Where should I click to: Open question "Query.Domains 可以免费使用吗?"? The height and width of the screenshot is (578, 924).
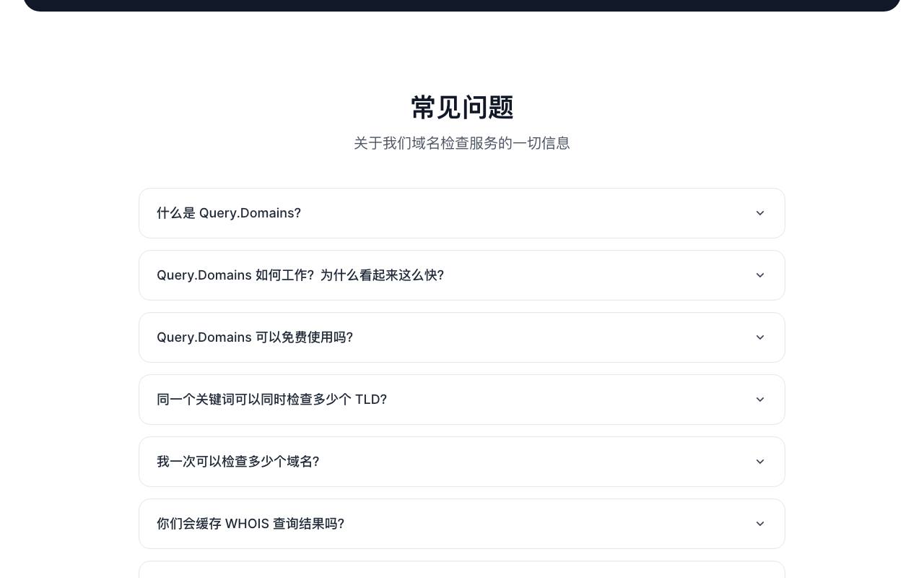462,337
